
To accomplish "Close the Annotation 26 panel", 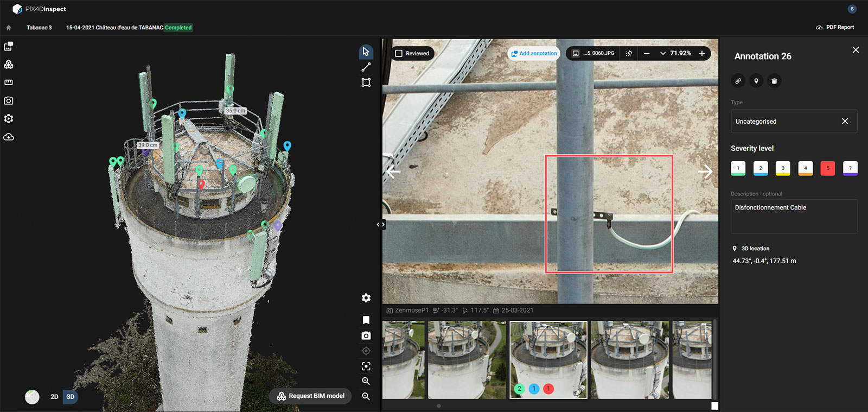I will click(856, 50).
